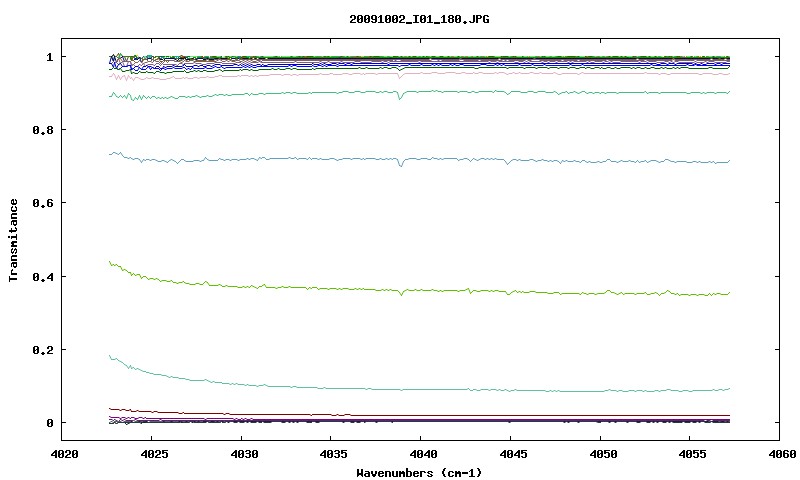Click the plot title 20091002_I01_180.JPG
800x480 pixels.
pyautogui.click(x=419, y=19)
